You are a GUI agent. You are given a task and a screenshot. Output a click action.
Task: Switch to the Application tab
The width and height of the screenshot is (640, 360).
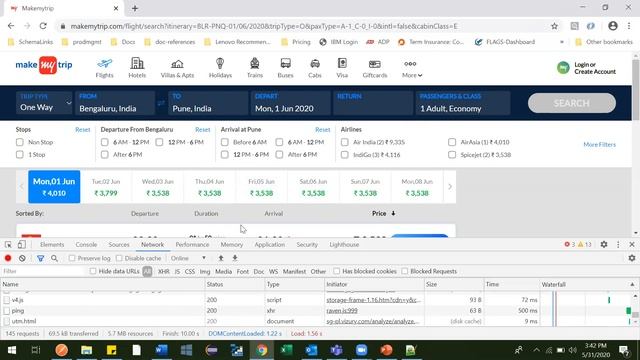(x=269, y=244)
